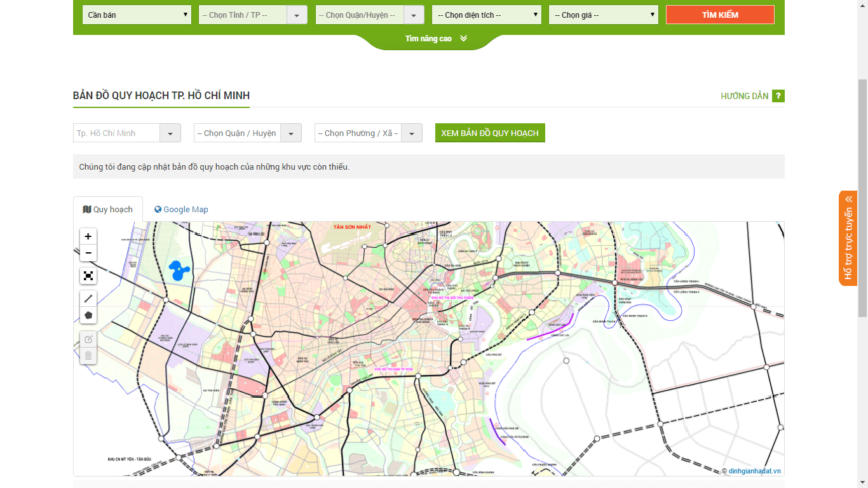Viewport: 868px width, 488px height.
Task: Open the Chọn Phường / Xã dropdown
Action: click(x=368, y=133)
